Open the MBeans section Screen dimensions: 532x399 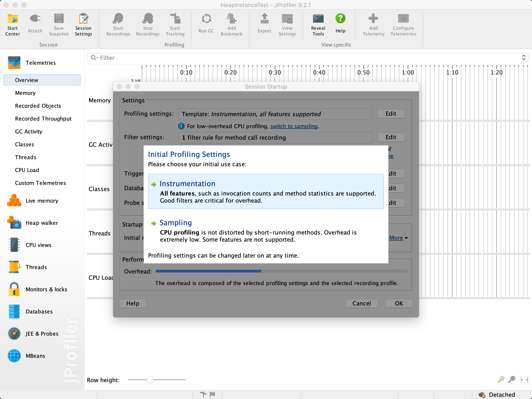click(26, 356)
